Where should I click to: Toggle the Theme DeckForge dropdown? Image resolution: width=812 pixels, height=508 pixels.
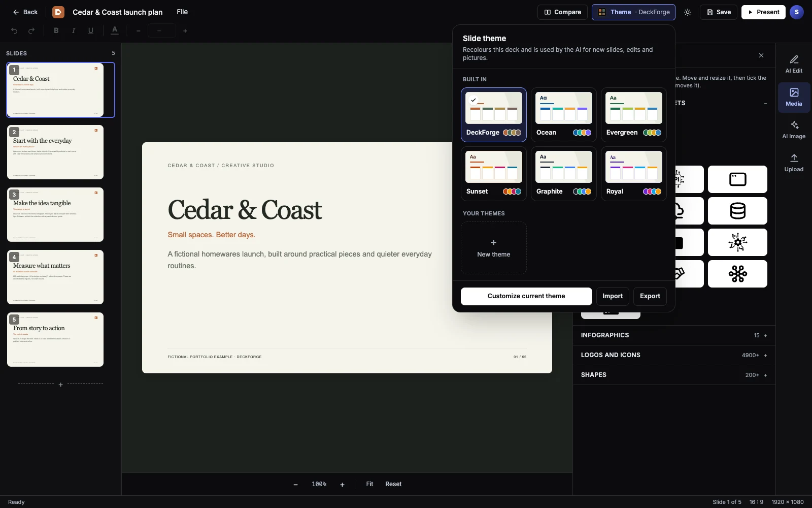coord(633,12)
